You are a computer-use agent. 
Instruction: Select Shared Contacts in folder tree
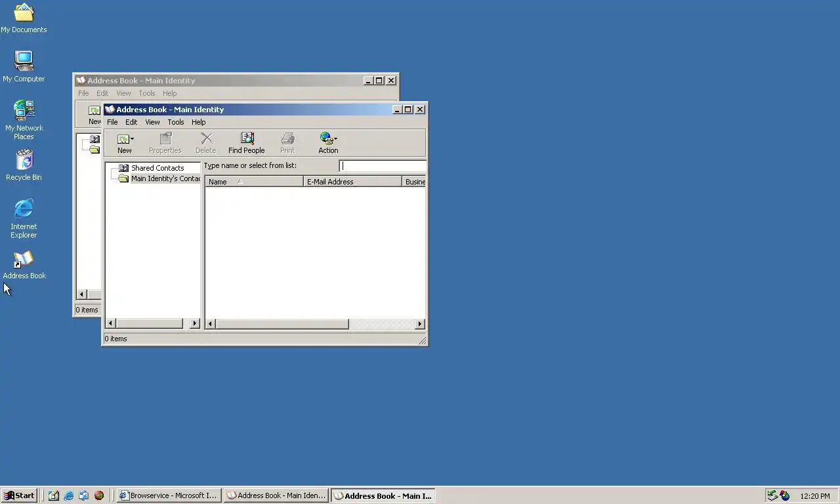tap(157, 168)
